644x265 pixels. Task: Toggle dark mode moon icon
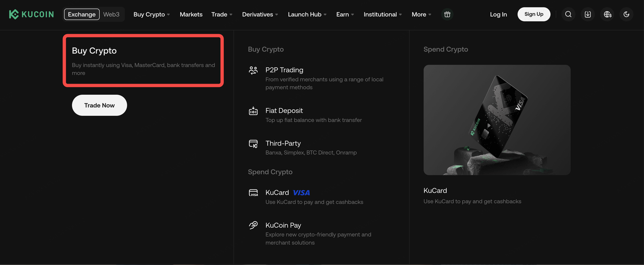626,14
